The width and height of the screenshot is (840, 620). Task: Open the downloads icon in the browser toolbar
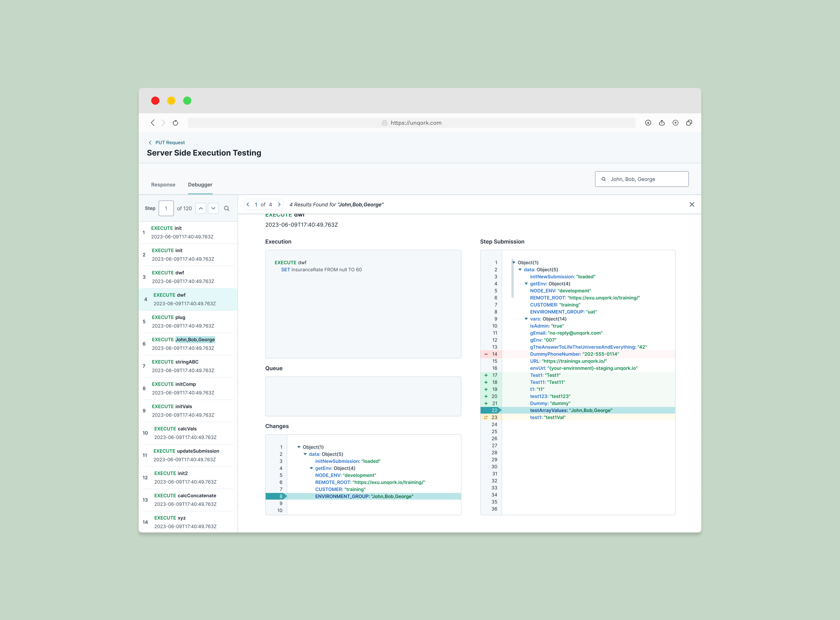coord(648,123)
